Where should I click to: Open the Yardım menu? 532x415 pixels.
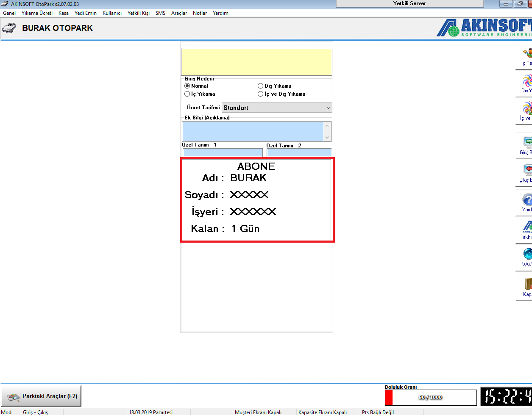(x=220, y=13)
